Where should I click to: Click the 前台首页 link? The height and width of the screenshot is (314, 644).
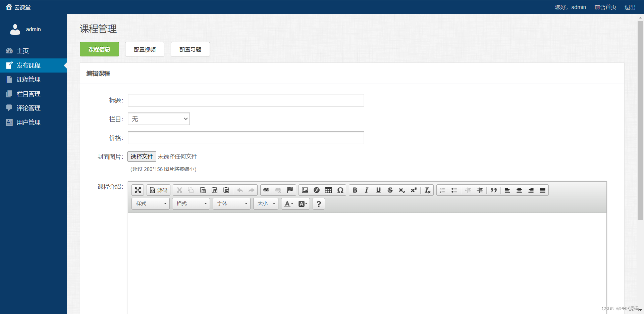pyautogui.click(x=605, y=7)
